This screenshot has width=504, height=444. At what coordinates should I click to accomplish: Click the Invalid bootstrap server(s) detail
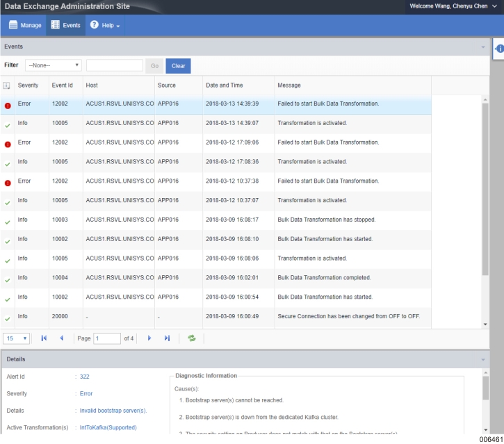pos(113,411)
